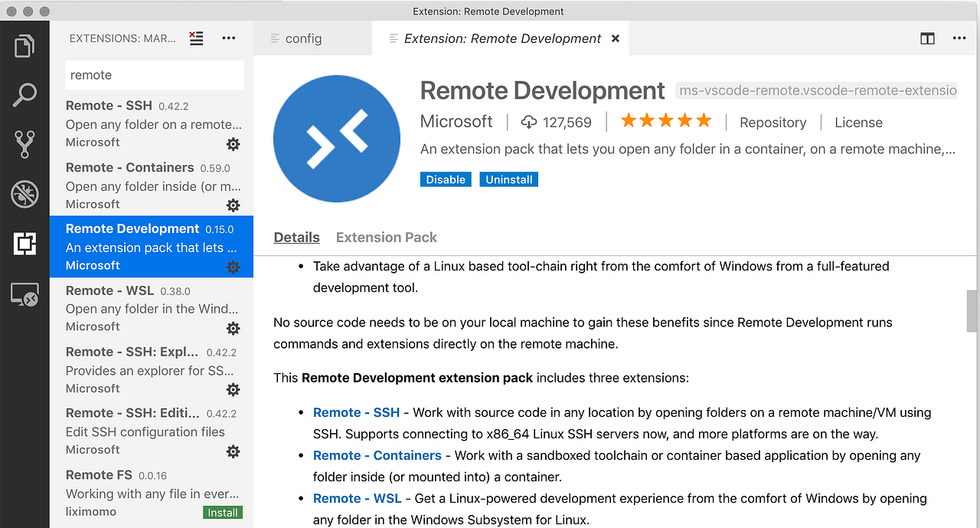Viewport: 980px width, 528px height.
Task: Open the Extensions panel More Actions menu
Action: (228, 38)
